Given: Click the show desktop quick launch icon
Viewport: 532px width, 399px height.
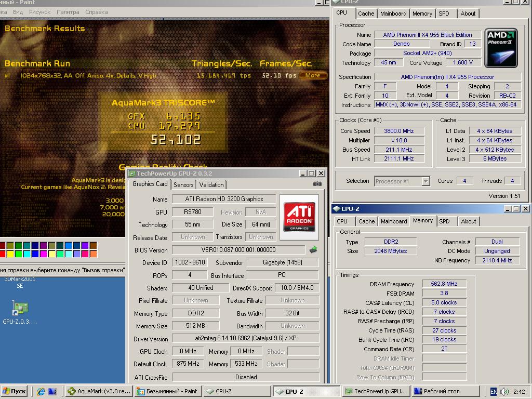Looking at the screenshot, I should click(52, 391).
